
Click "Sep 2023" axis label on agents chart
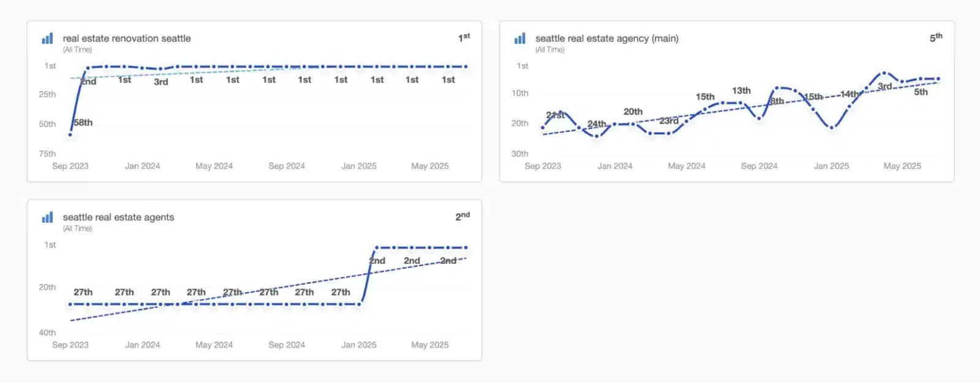70,345
